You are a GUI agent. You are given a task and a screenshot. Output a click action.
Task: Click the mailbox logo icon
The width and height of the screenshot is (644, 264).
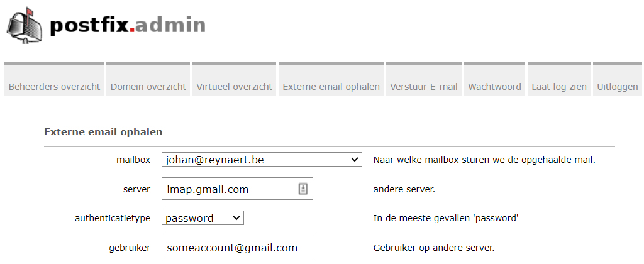tap(24, 25)
